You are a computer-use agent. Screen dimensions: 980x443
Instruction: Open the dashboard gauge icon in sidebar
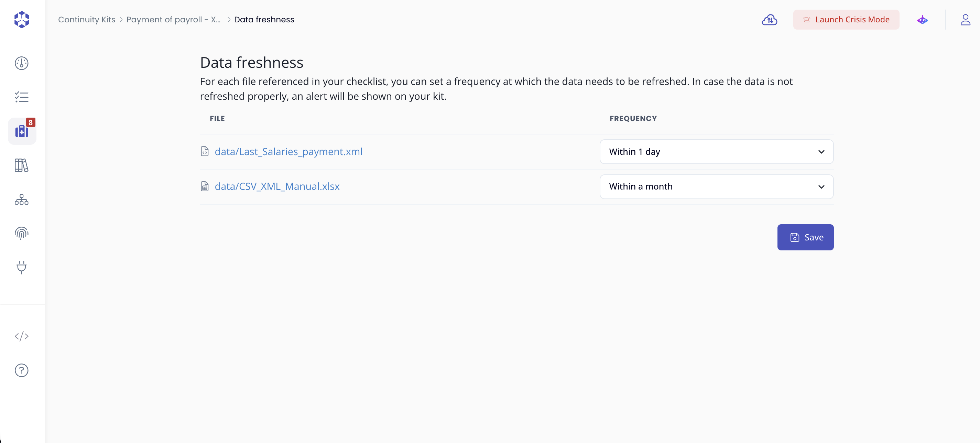coord(21,63)
